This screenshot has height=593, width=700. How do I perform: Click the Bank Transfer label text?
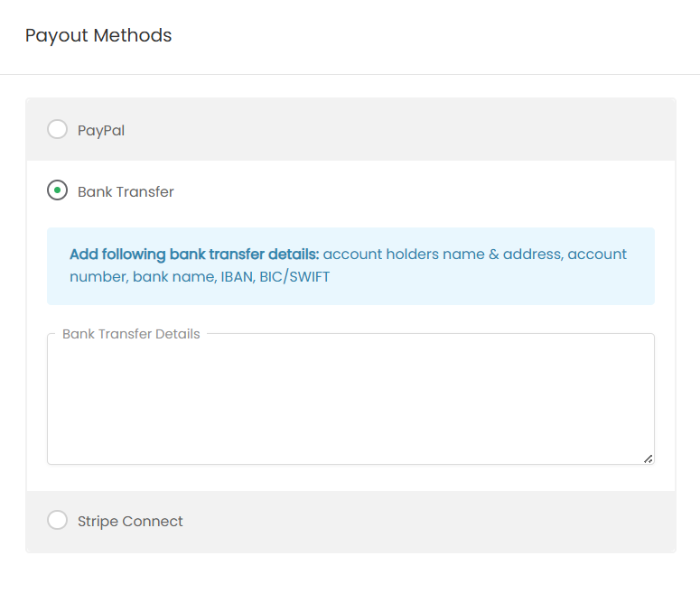pyautogui.click(x=126, y=191)
